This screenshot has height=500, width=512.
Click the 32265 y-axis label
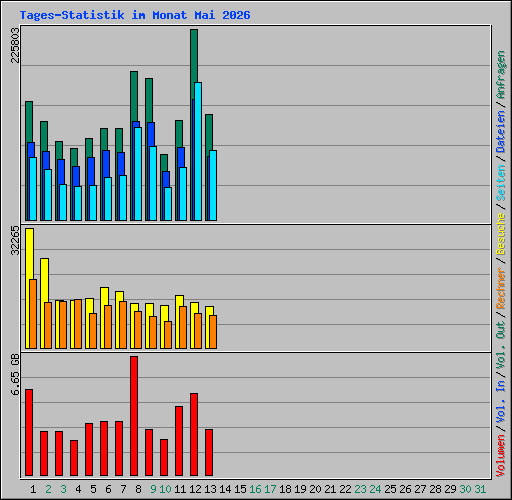coord(15,240)
